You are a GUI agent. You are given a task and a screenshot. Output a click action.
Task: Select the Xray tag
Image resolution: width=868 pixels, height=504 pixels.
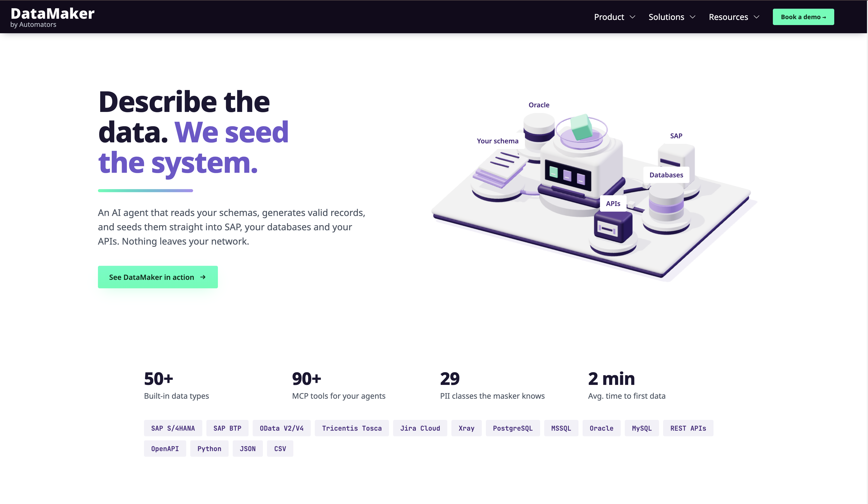pyautogui.click(x=466, y=428)
